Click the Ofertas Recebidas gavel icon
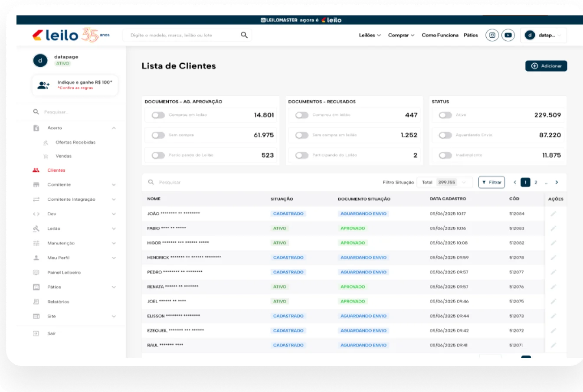 (x=46, y=143)
